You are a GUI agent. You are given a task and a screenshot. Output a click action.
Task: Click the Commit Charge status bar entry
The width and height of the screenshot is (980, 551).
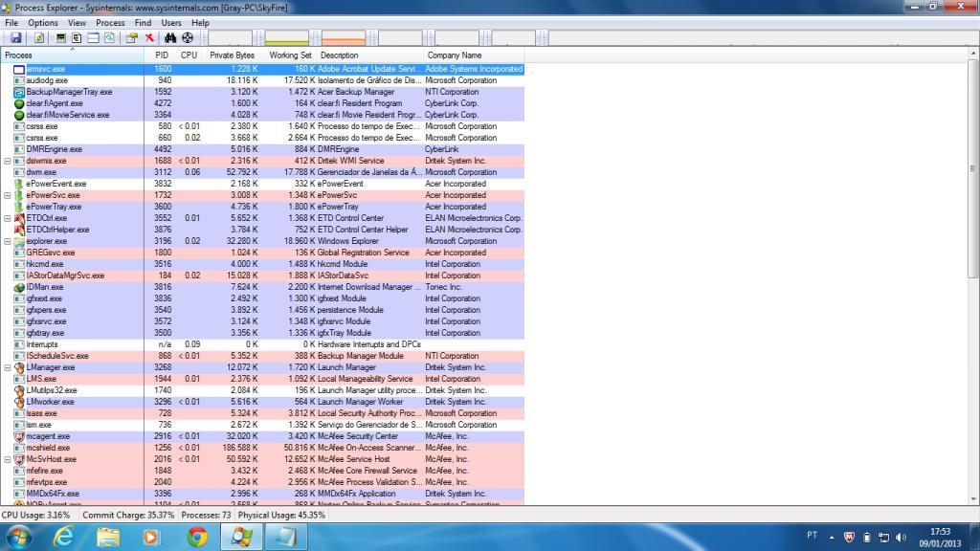pos(129,516)
